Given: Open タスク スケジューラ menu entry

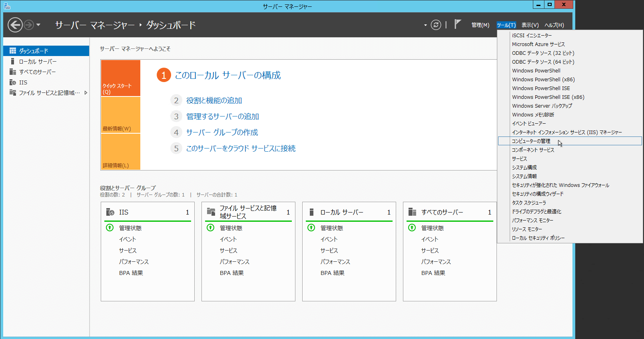Looking at the screenshot, I should 570,203.
